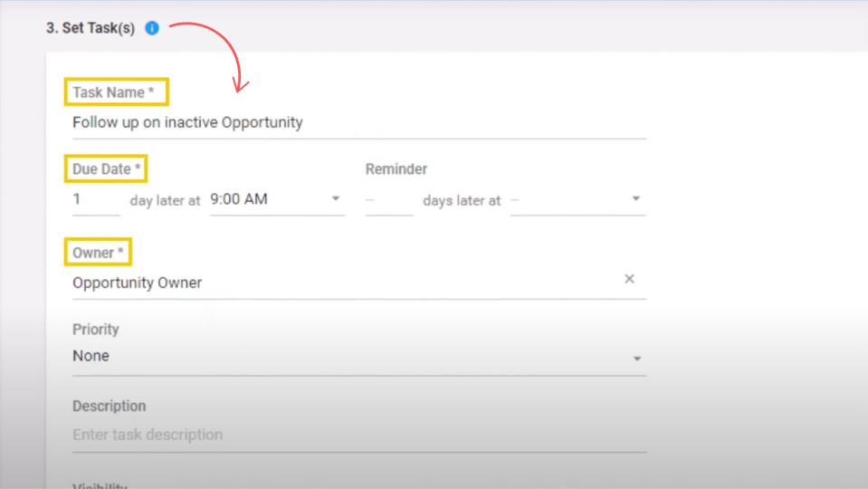The width and height of the screenshot is (868, 489).
Task: Open the Reminder time dropdown
Action: pyautogui.click(x=577, y=199)
